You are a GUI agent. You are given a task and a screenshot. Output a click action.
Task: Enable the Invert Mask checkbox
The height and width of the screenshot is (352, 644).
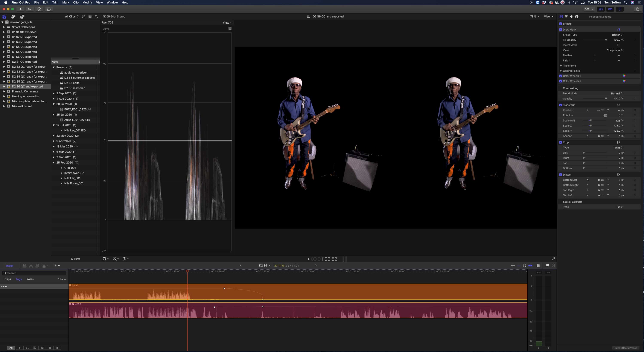(619, 45)
